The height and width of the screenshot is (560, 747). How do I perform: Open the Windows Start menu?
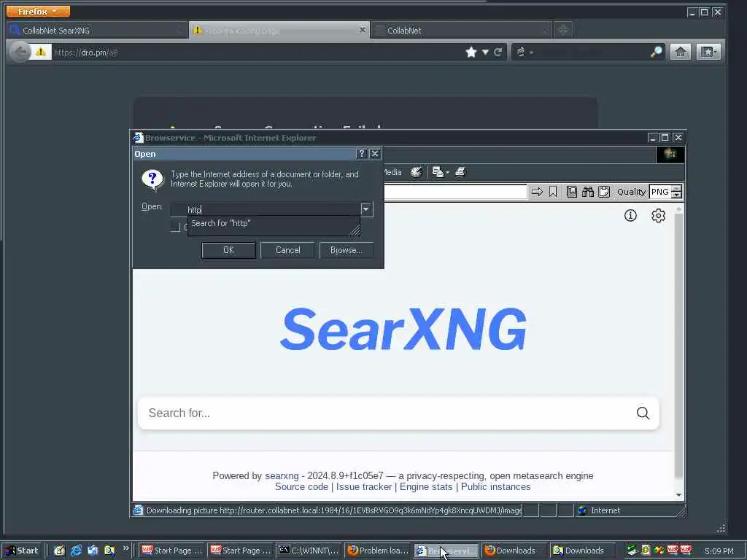(x=22, y=551)
